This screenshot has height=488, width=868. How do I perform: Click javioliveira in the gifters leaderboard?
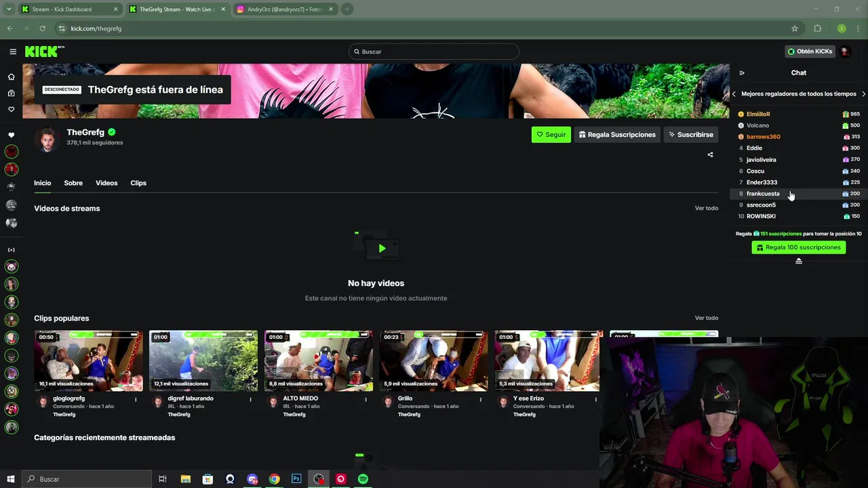tap(762, 160)
